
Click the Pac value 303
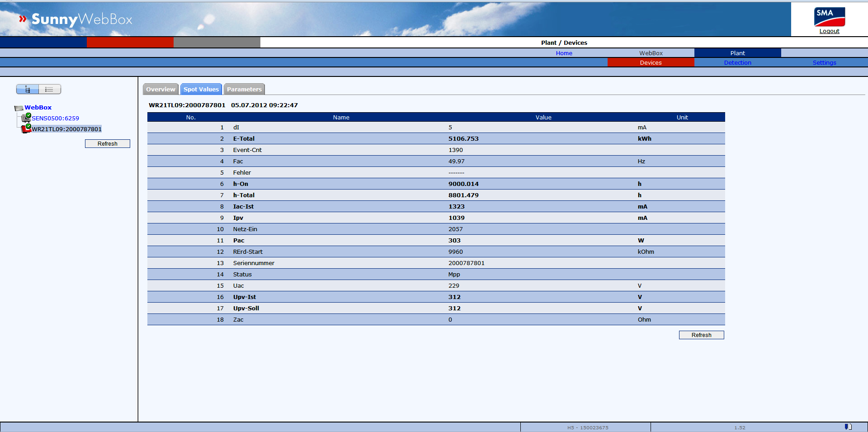pos(454,241)
